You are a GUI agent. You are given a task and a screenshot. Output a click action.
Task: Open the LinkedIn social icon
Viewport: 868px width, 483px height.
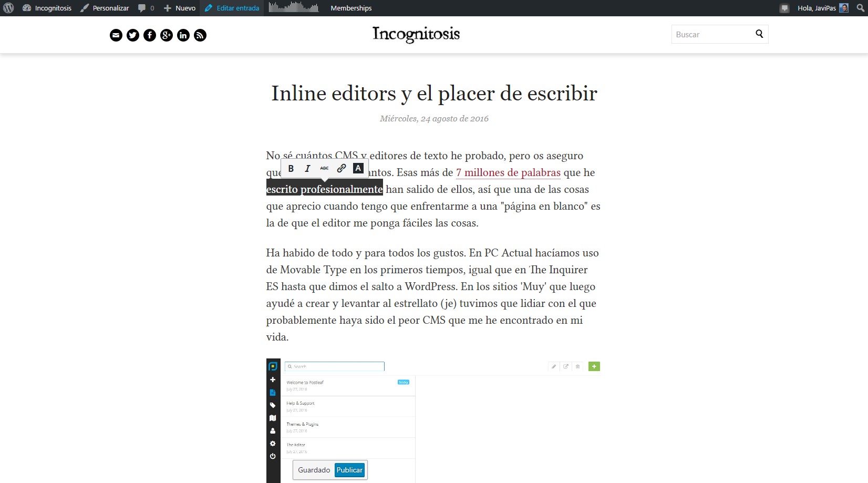point(183,35)
